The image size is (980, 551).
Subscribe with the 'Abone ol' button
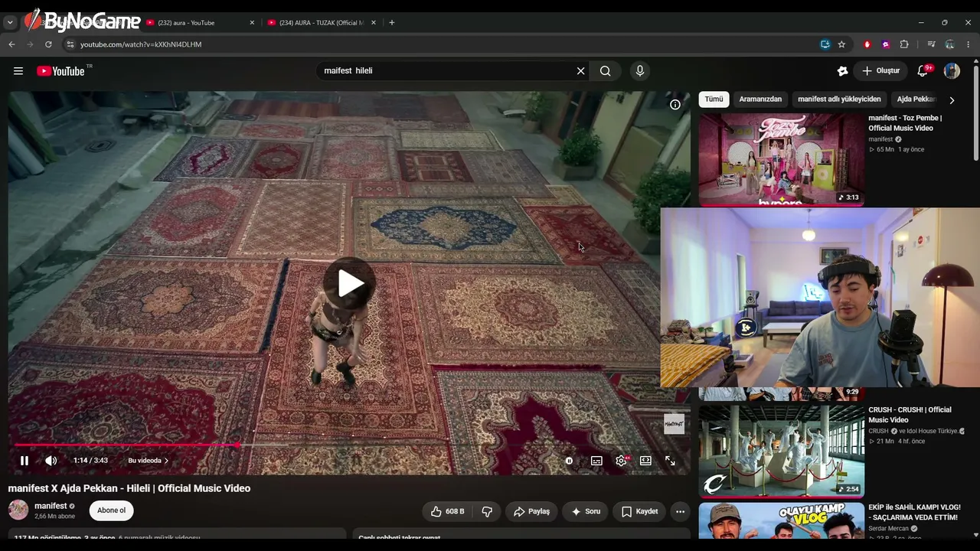tap(111, 510)
